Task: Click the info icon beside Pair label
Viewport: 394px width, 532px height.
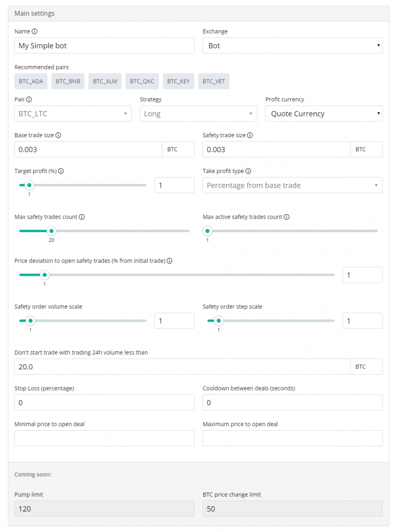Action: [29, 99]
